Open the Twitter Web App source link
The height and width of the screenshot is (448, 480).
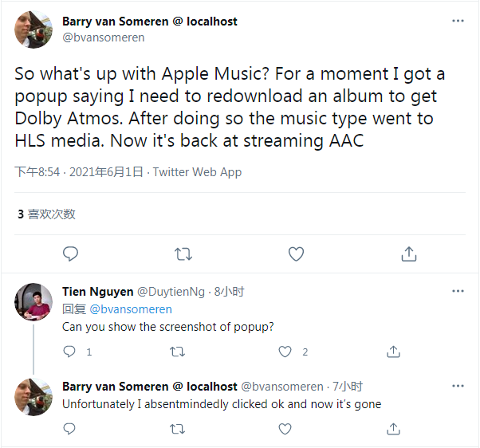click(x=197, y=172)
